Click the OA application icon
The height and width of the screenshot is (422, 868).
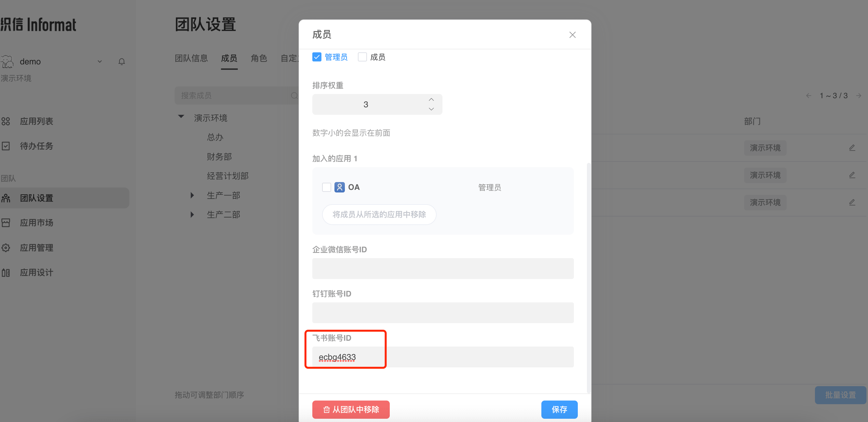coord(339,187)
